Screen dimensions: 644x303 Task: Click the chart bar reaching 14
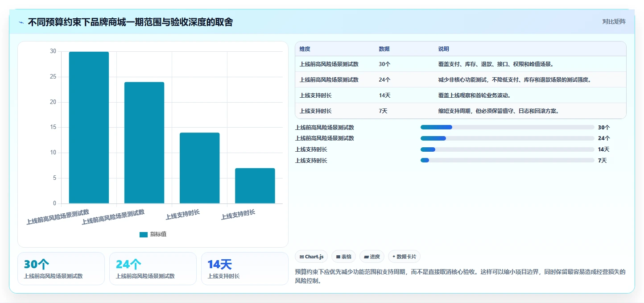tap(199, 168)
